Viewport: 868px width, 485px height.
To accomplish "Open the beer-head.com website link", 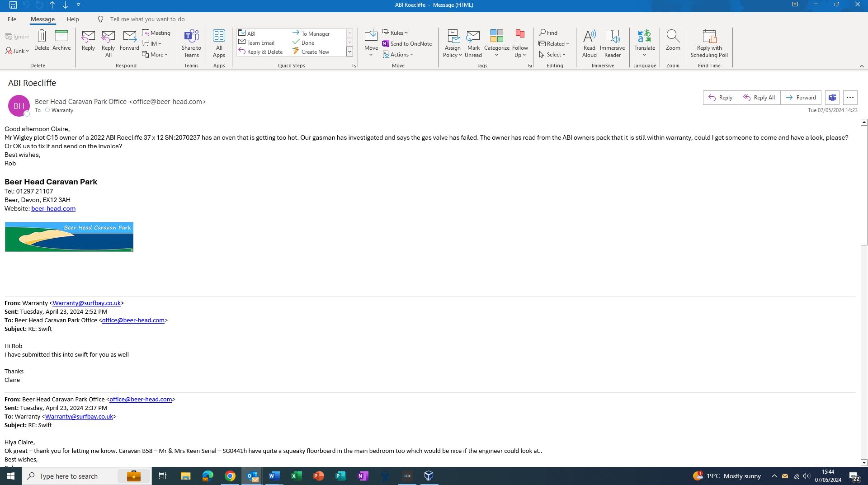I will pos(53,209).
